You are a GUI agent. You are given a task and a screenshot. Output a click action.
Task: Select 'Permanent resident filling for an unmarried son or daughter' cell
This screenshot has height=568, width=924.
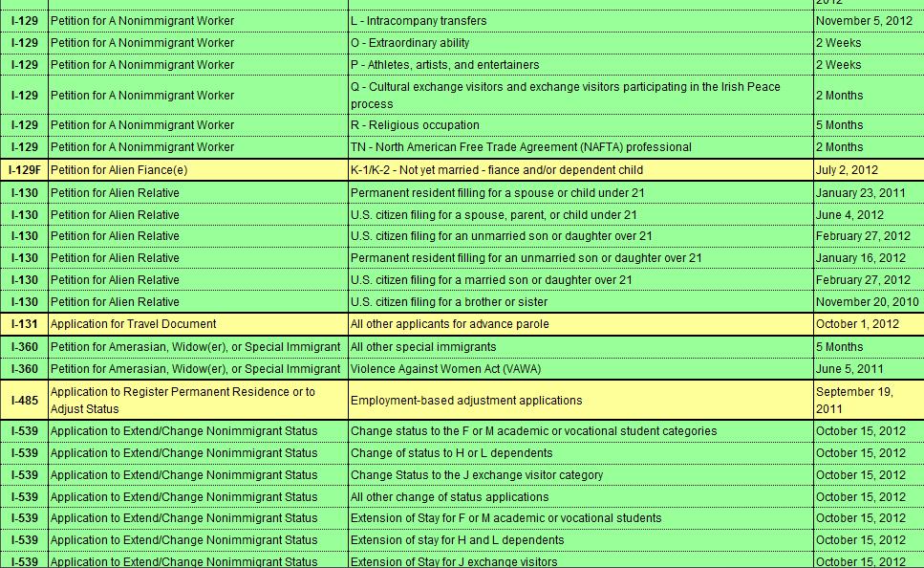point(580,258)
